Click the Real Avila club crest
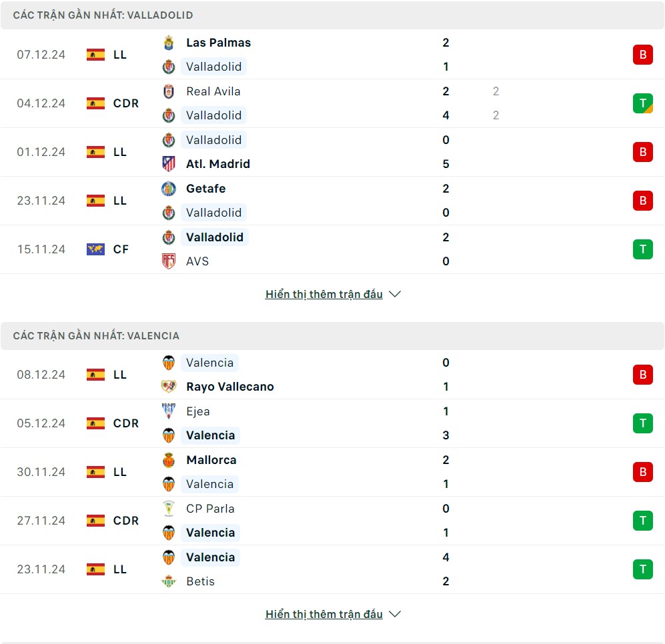665x644 pixels. (169, 91)
